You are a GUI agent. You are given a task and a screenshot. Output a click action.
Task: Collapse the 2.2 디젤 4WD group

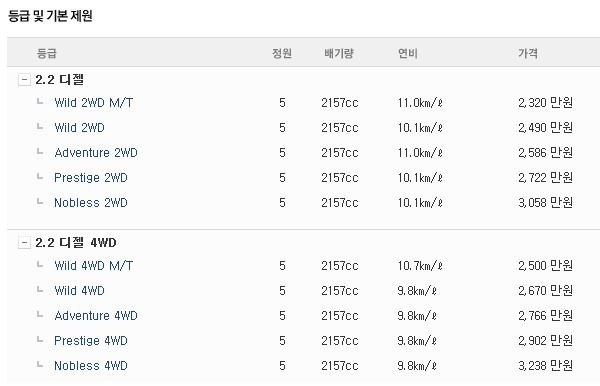(x=24, y=243)
